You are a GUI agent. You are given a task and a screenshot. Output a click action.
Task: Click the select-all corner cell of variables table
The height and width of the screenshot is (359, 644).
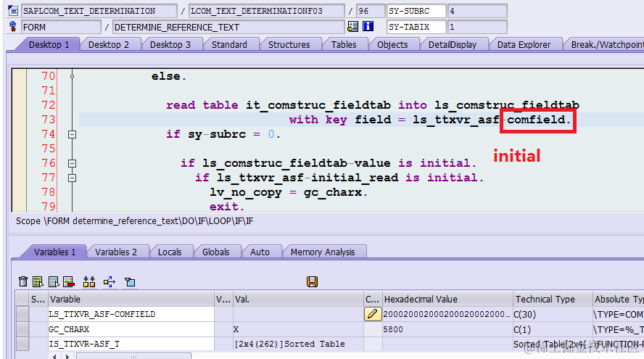[22, 299]
